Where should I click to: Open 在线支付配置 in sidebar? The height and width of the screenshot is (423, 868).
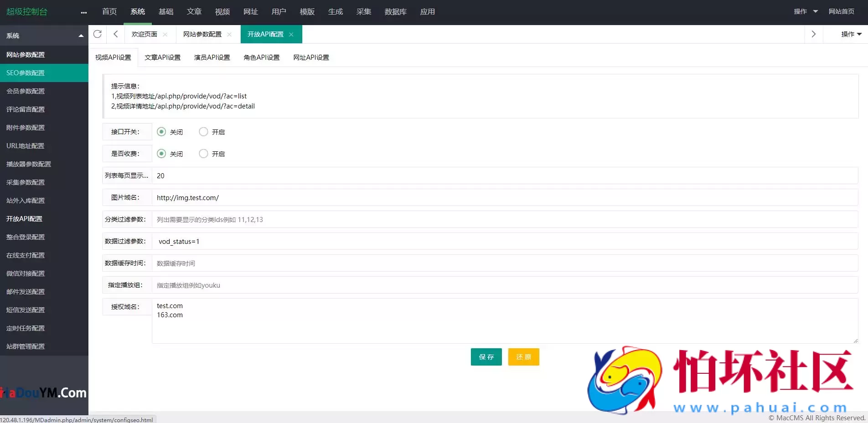point(26,255)
